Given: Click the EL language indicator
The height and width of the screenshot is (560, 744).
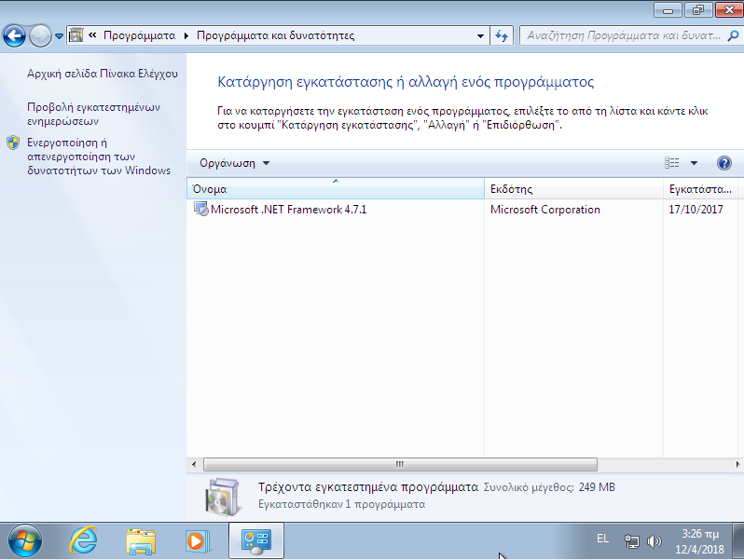Looking at the screenshot, I should point(602,539).
